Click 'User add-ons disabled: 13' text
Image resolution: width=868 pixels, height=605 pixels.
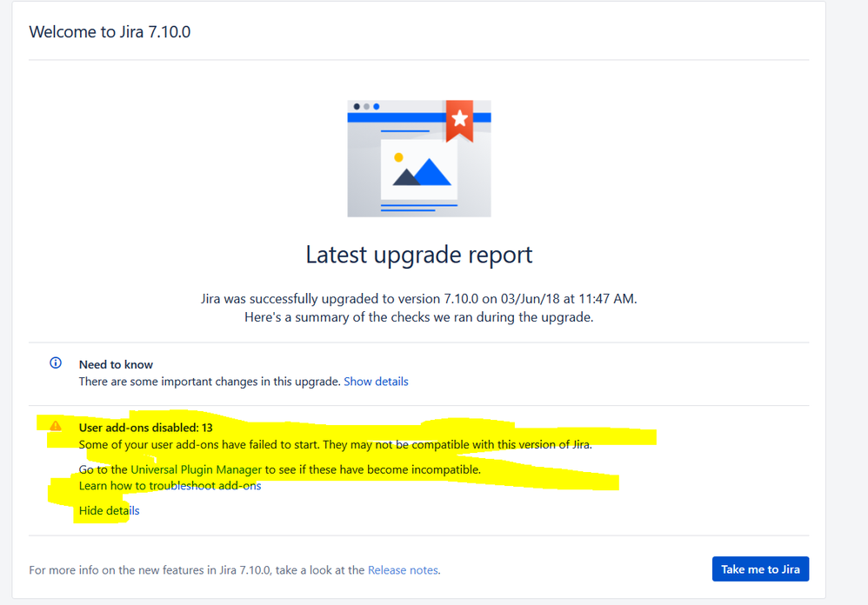(x=145, y=428)
